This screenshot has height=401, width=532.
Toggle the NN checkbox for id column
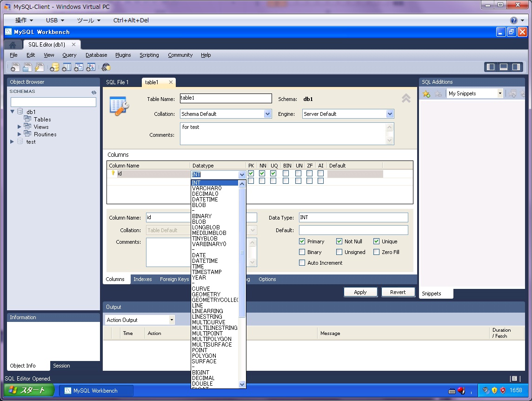pyautogui.click(x=262, y=174)
